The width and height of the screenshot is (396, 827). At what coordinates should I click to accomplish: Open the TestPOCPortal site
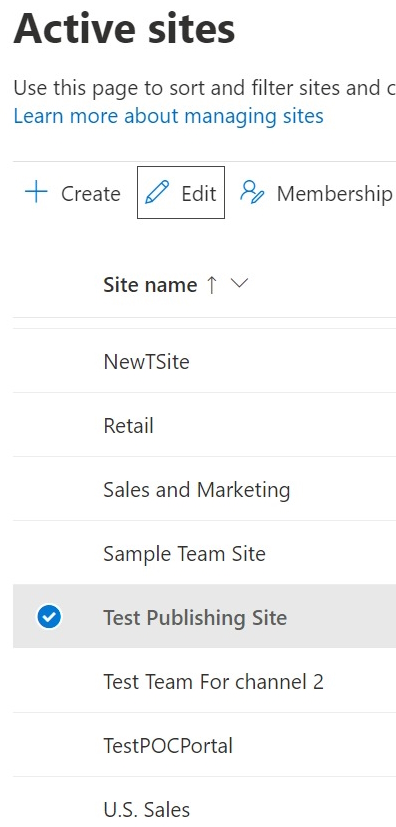click(x=168, y=746)
